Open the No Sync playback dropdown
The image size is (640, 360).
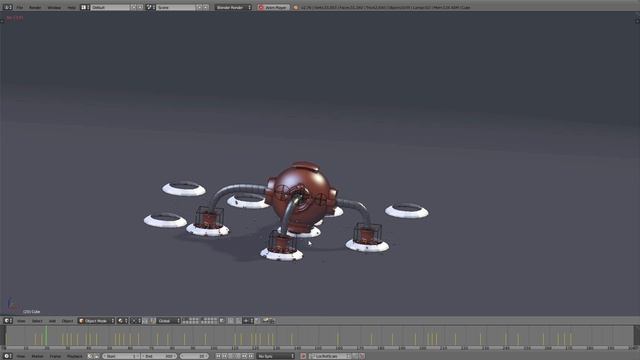(275, 356)
